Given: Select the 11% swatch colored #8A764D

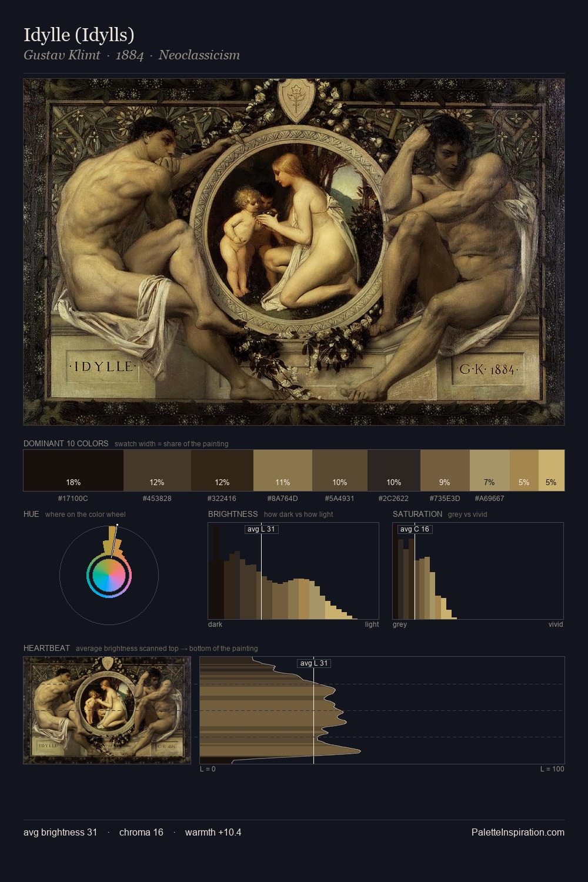Looking at the screenshot, I should tap(283, 470).
